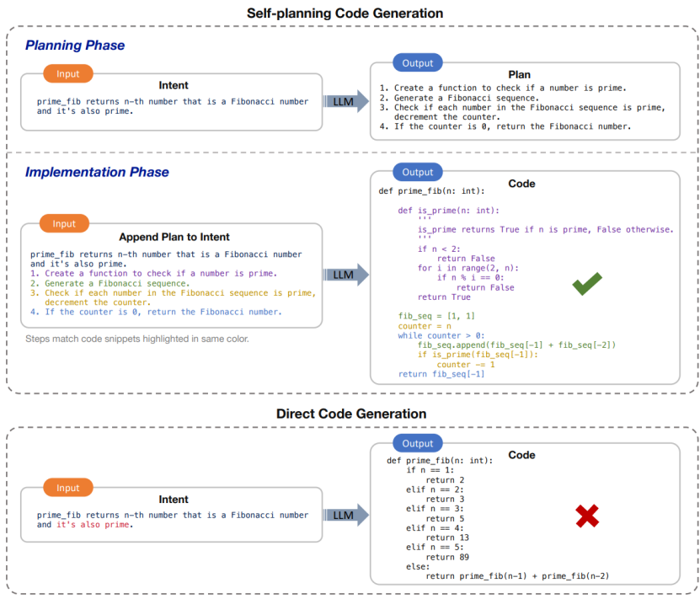Click the purple step '1. Create a function...' in Append box
The width and height of the screenshot is (700, 599).
point(153,273)
